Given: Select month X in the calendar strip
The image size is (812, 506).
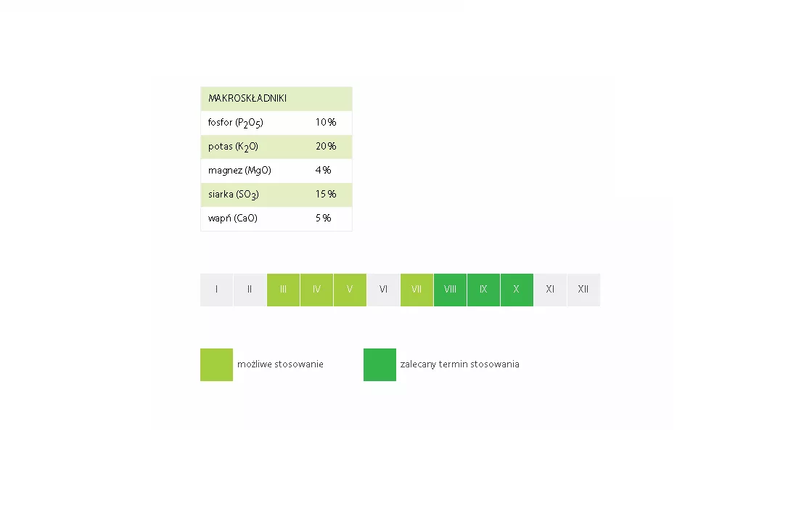Looking at the screenshot, I should coord(517,290).
